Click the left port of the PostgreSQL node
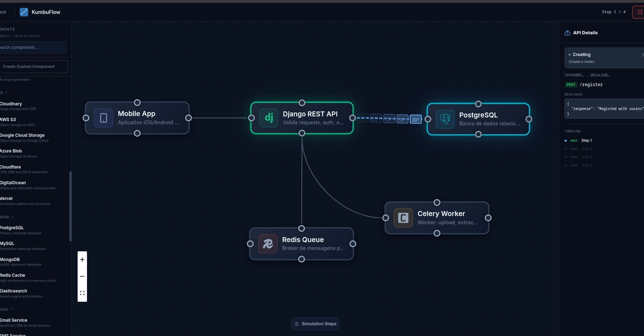644x336 pixels. pyautogui.click(x=428, y=119)
